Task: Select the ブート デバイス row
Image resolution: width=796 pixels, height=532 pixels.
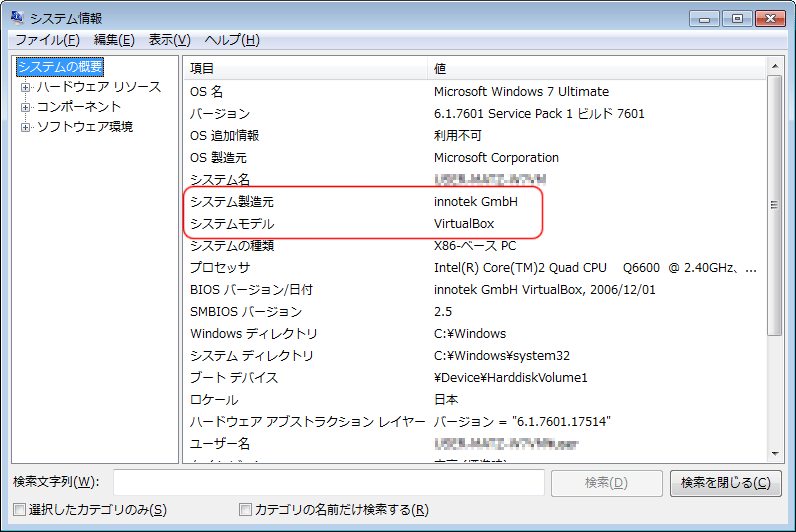Action: coord(475,378)
